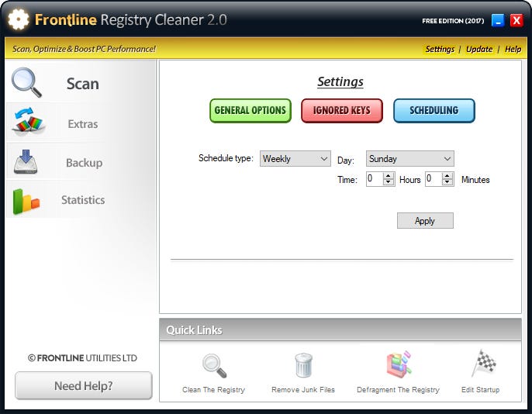This screenshot has height=414, width=532.
Task: Click the Frontline Utilities Ltd copyright text
Action: pos(82,358)
